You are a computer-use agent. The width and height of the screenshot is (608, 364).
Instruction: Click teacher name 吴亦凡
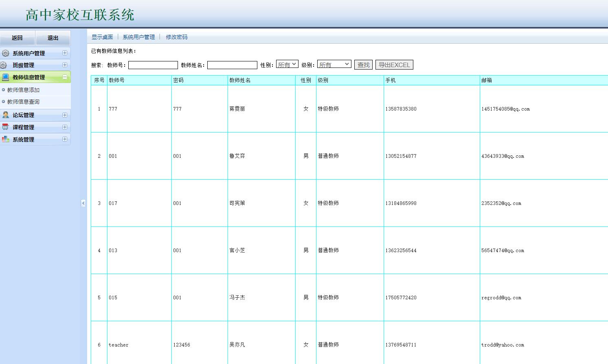point(237,345)
